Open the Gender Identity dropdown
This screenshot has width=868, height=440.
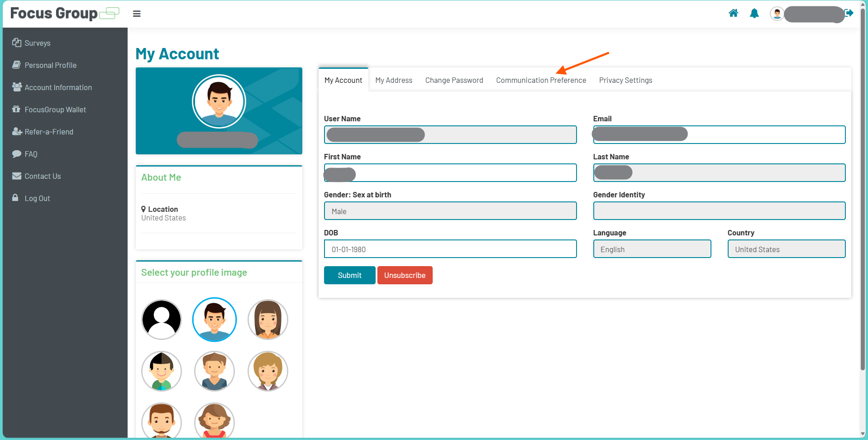[719, 210]
